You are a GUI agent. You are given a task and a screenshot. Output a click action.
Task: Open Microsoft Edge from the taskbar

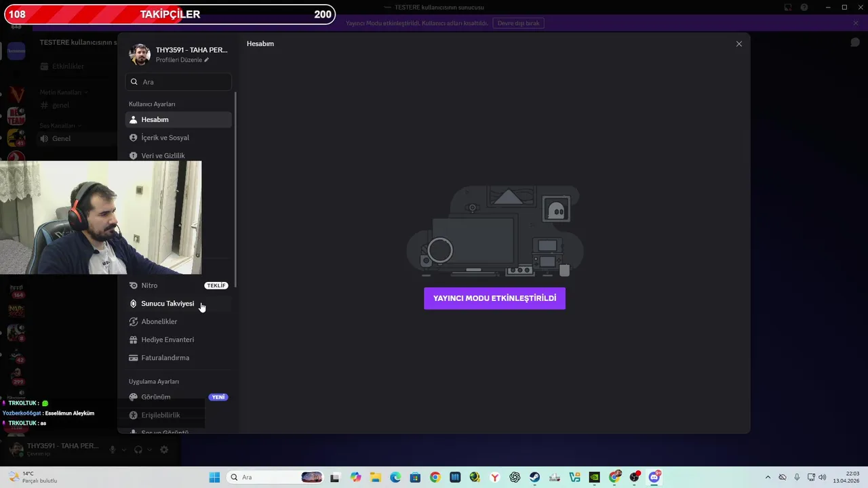point(395,477)
